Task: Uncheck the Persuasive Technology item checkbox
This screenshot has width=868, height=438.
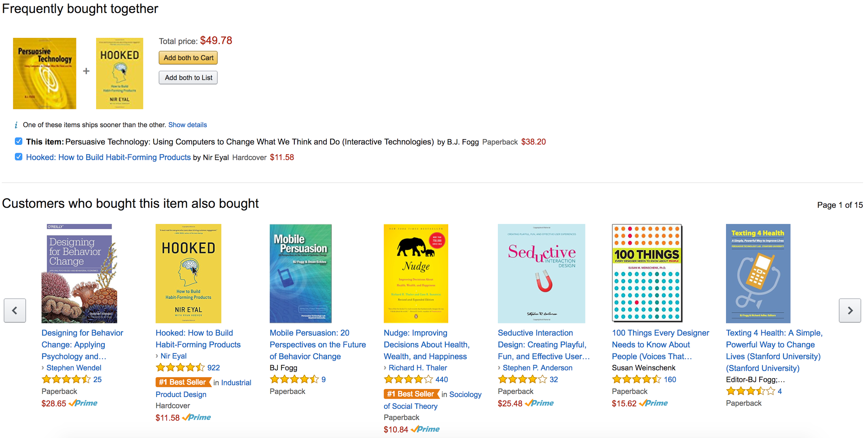Action: click(19, 141)
